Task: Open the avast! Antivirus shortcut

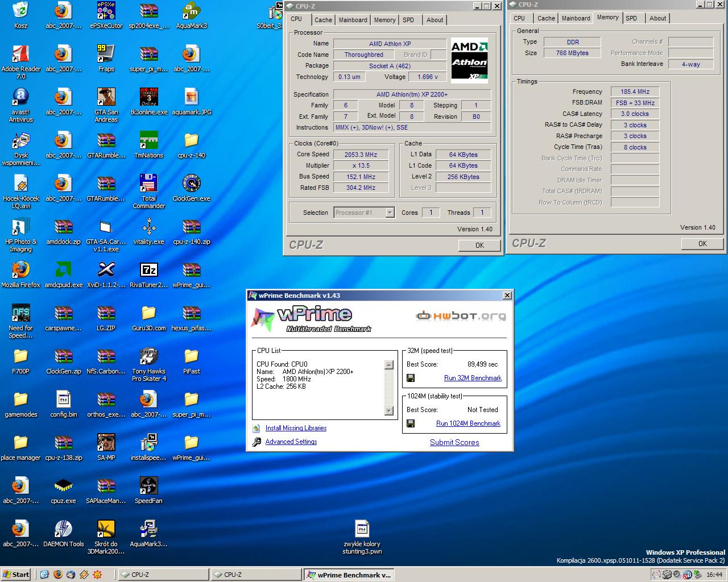Action: [20, 105]
